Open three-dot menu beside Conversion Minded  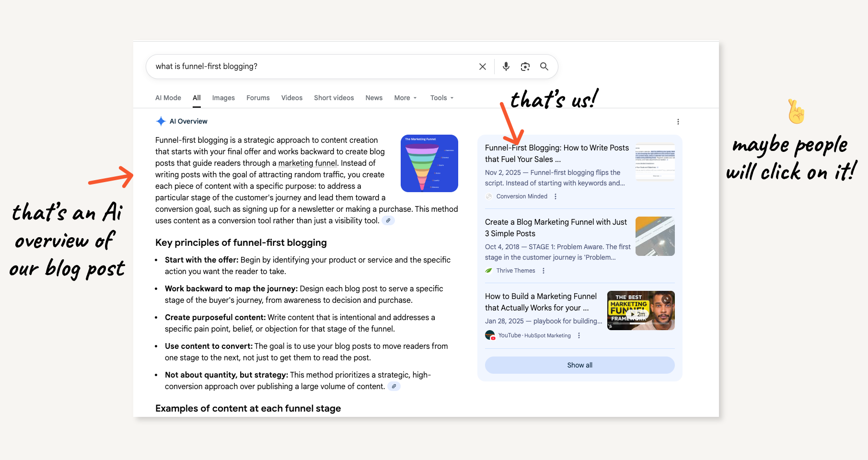[x=556, y=196]
